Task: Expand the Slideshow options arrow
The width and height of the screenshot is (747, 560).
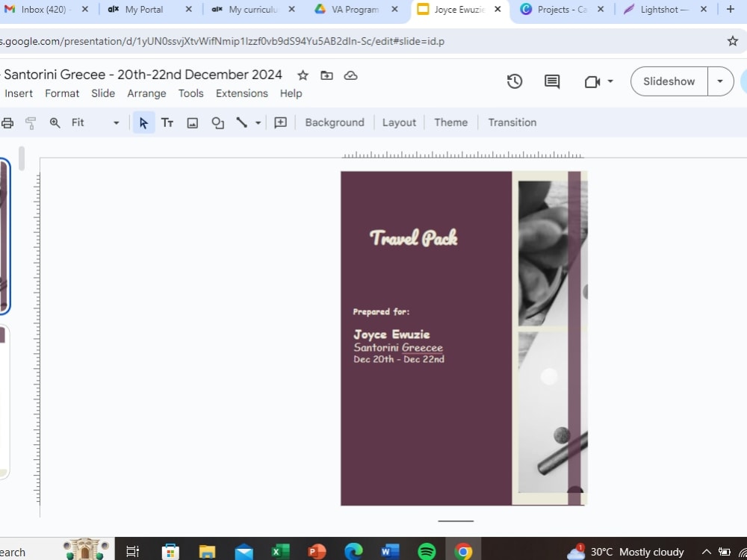Action: (720, 81)
